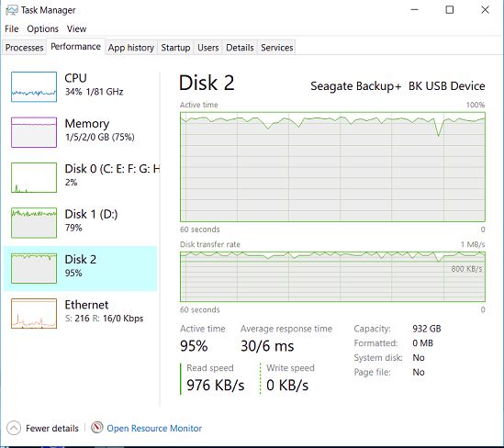Viewport: 504px width, 448px height.
Task: Select the CPU usage graph thumbnail
Action: pos(34,87)
